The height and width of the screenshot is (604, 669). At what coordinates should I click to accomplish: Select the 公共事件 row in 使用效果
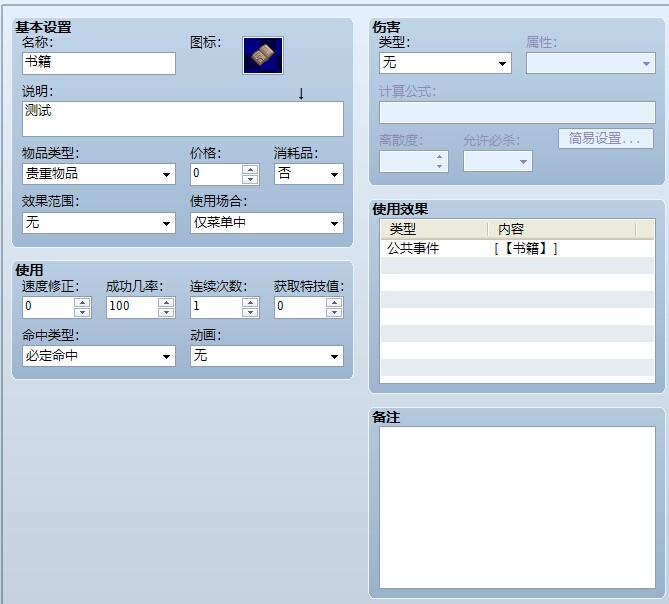tap(517, 248)
